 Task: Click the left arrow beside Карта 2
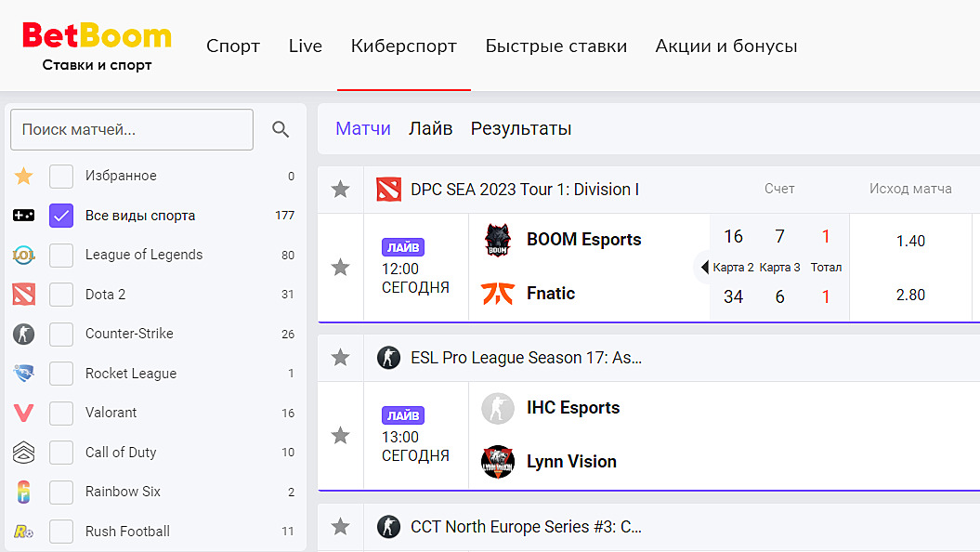pyautogui.click(x=704, y=268)
